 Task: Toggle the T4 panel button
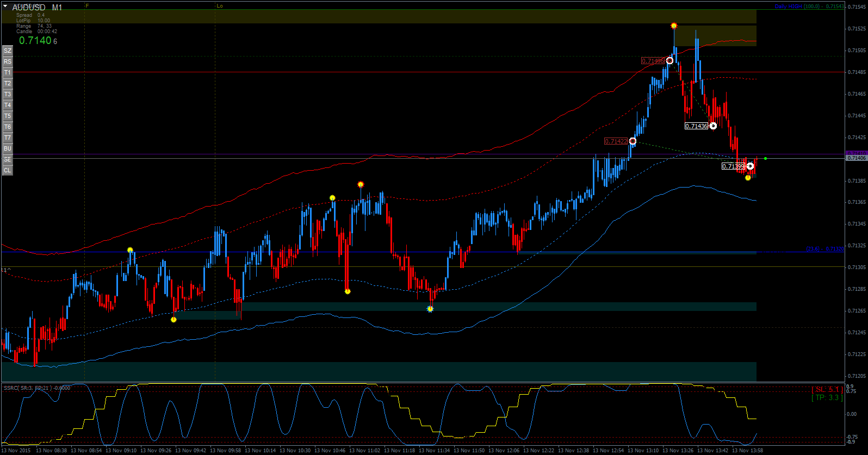tap(8, 105)
